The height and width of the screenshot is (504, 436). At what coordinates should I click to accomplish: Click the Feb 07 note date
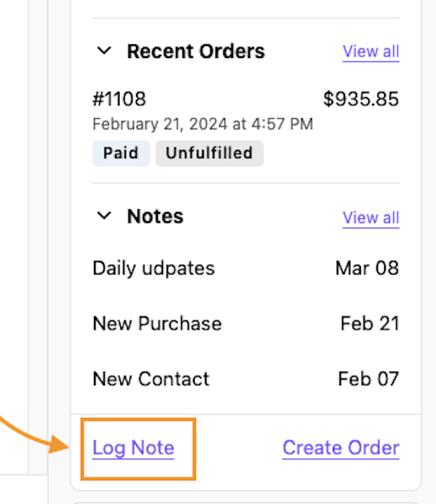[x=368, y=378]
